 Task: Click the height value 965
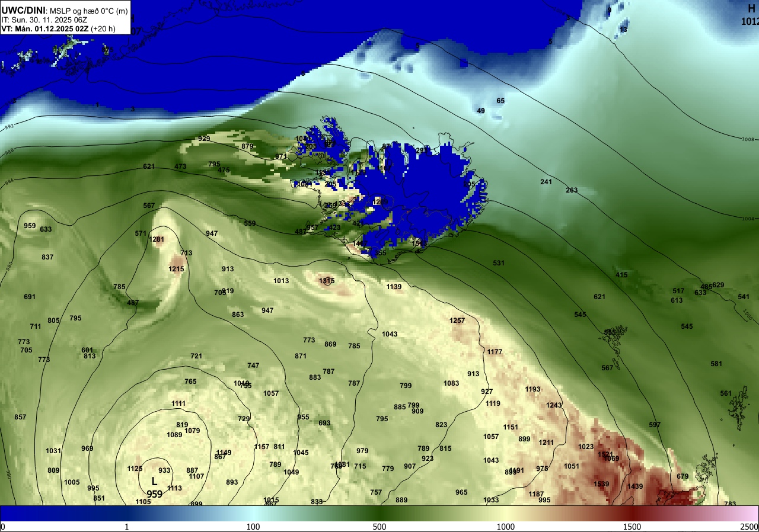461,492
